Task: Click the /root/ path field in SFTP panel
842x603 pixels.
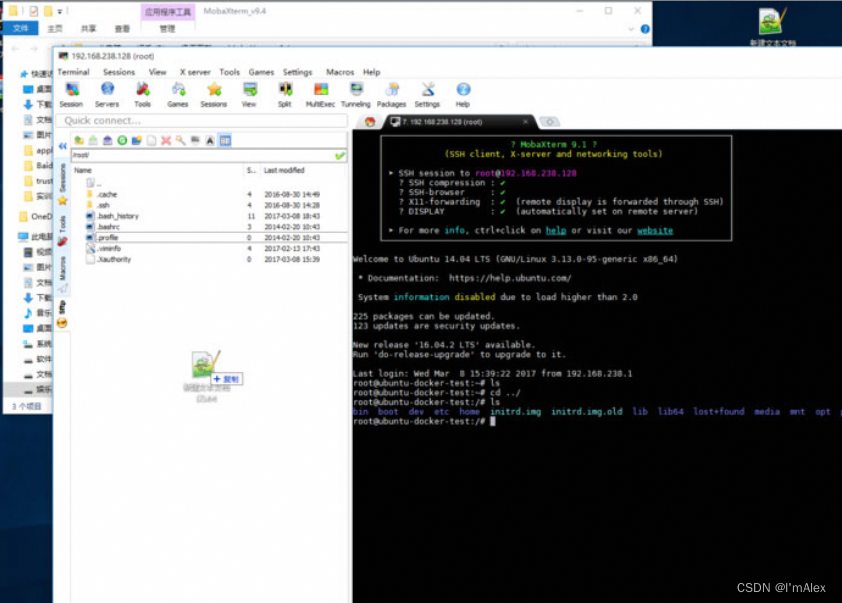Action: tap(202, 156)
